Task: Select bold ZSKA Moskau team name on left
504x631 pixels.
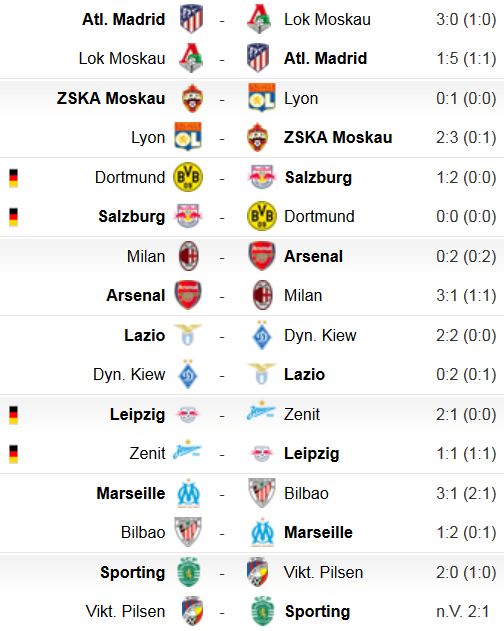Action: click(111, 98)
